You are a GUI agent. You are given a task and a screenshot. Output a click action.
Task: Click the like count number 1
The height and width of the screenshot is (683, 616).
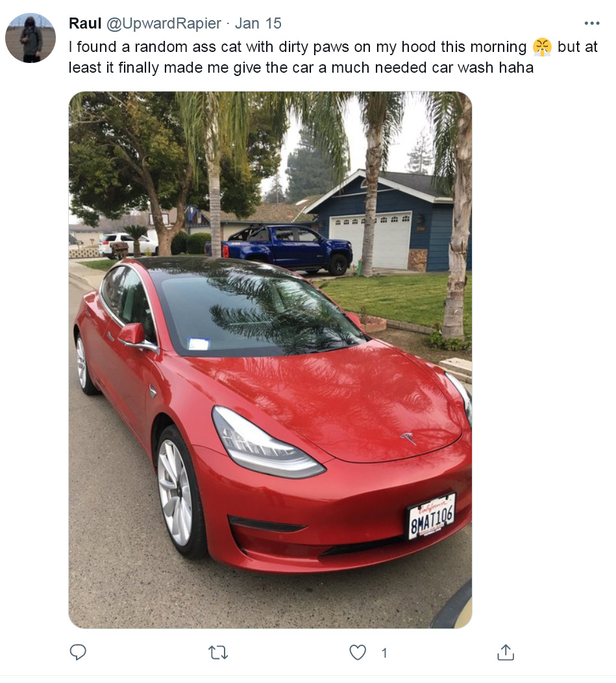click(x=384, y=652)
